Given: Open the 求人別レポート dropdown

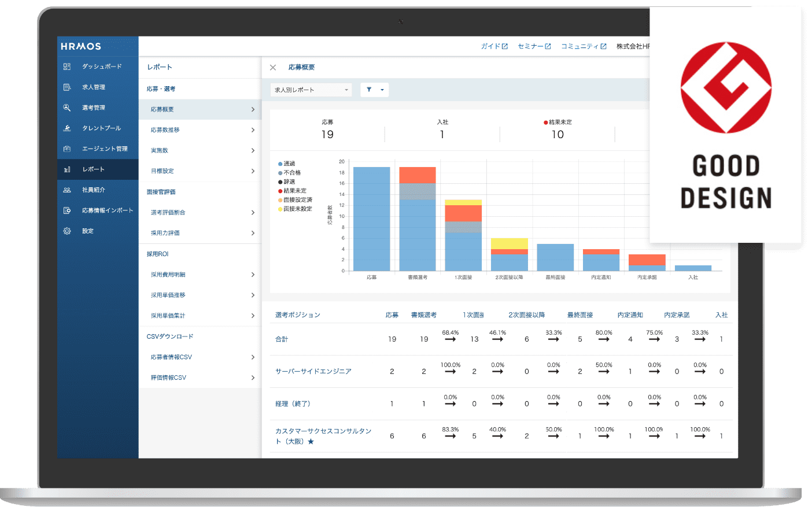Looking at the screenshot, I should coord(311,90).
